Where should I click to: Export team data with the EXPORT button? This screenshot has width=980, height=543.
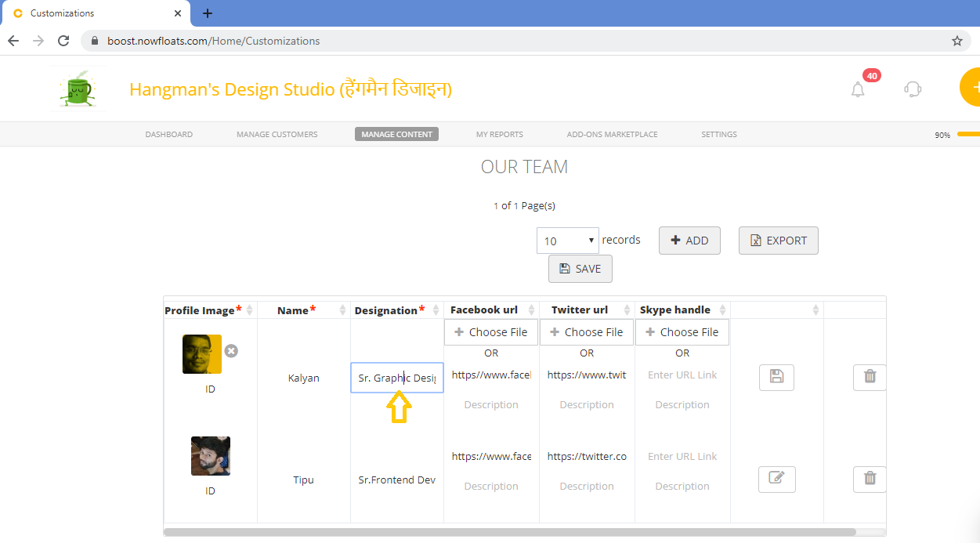778,241
